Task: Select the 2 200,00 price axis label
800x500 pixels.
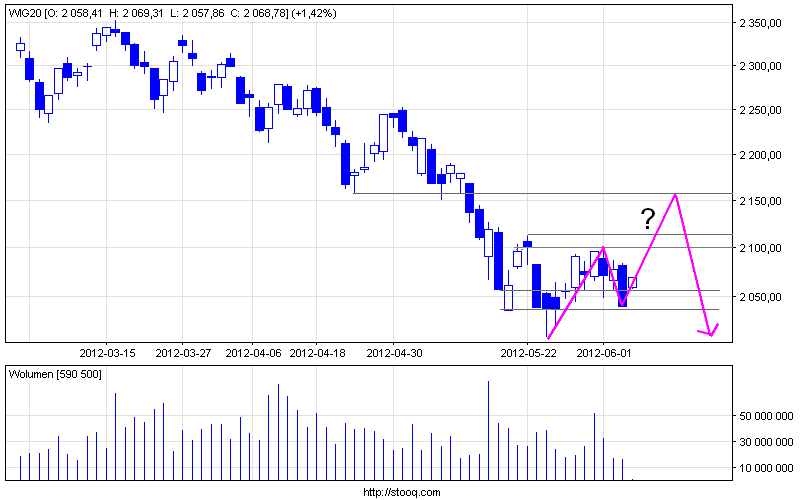Action: point(761,155)
